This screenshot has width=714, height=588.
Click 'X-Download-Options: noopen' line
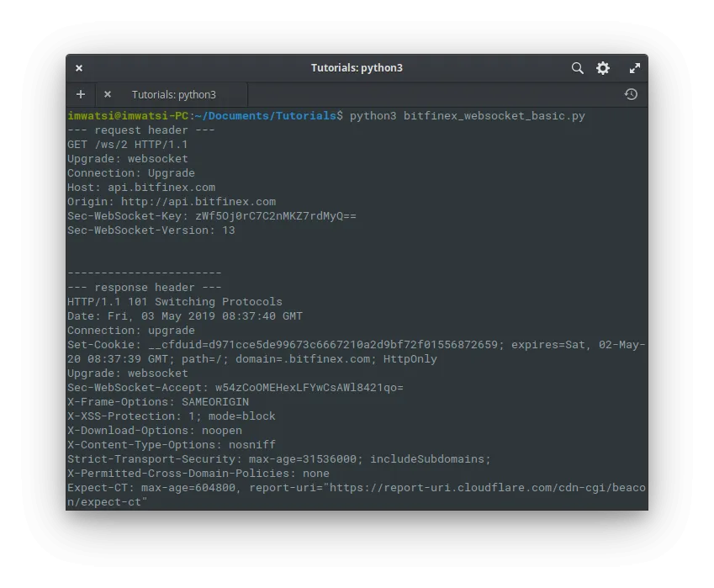(x=155, y=431)
